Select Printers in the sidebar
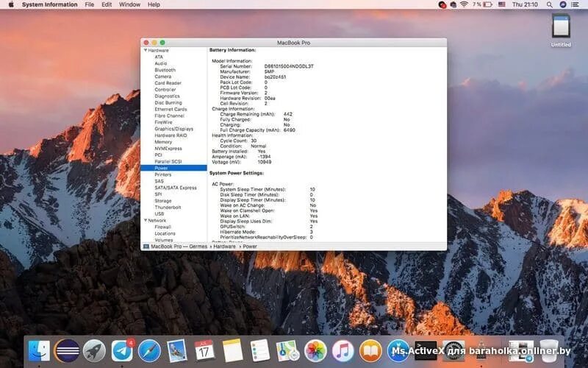Screen dimensions: 588x368 click(x=162, y=174)
